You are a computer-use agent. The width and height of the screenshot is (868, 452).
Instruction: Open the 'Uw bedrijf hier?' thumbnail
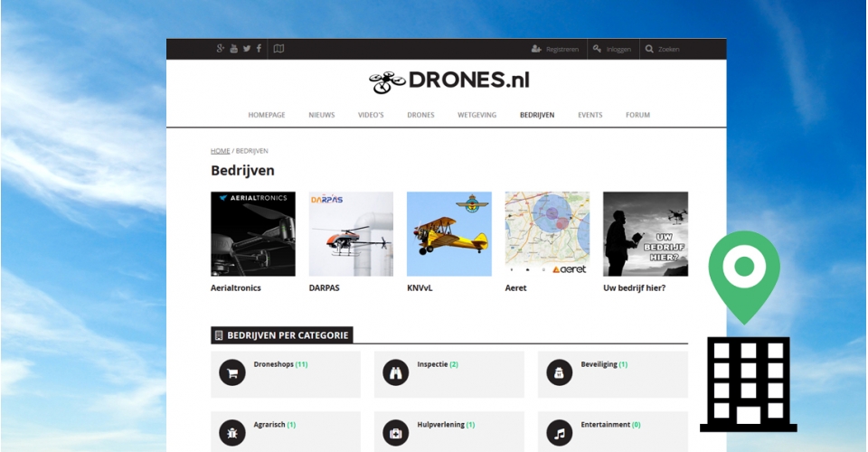(646, 234)
